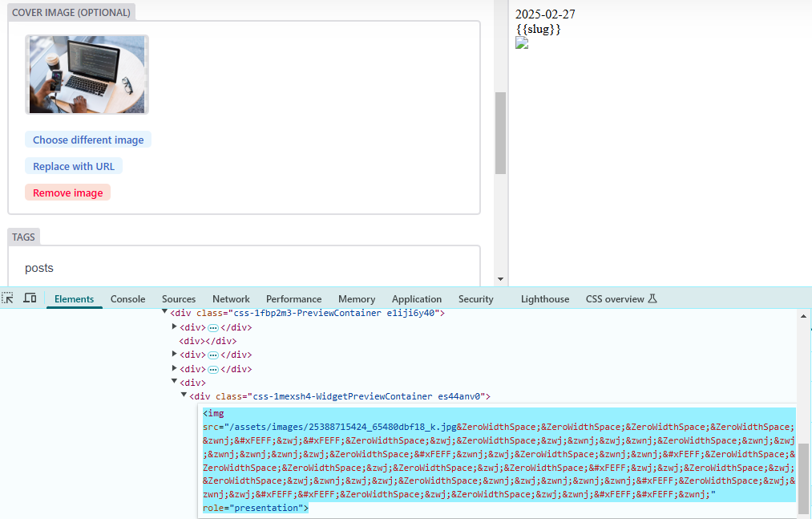812x519 pixels.
Task: Click Replace with URL button
Action: [74, 166]
